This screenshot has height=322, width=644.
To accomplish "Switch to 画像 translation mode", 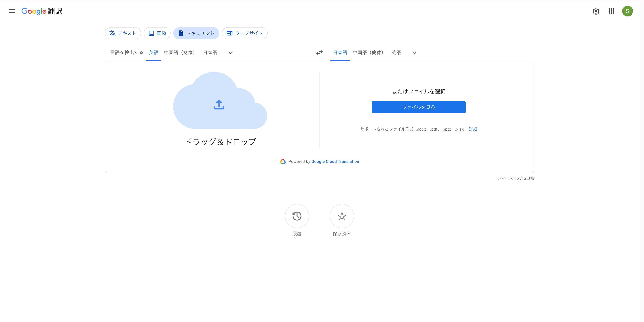I will tap(157, 33).
